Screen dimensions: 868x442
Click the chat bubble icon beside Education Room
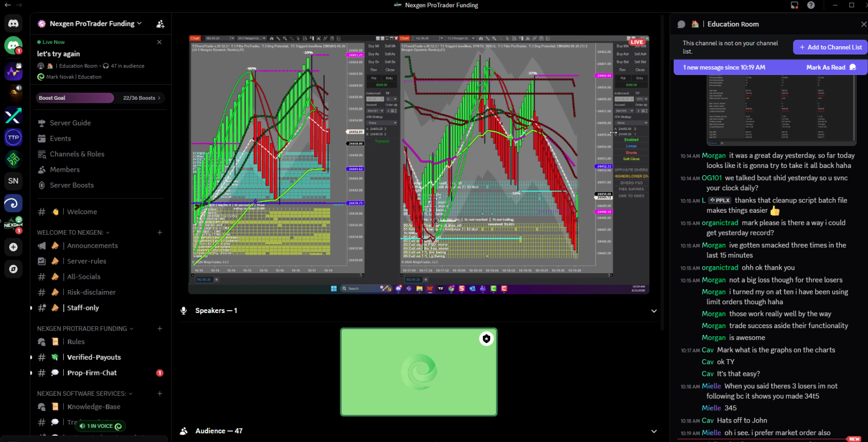pos(681,24)
